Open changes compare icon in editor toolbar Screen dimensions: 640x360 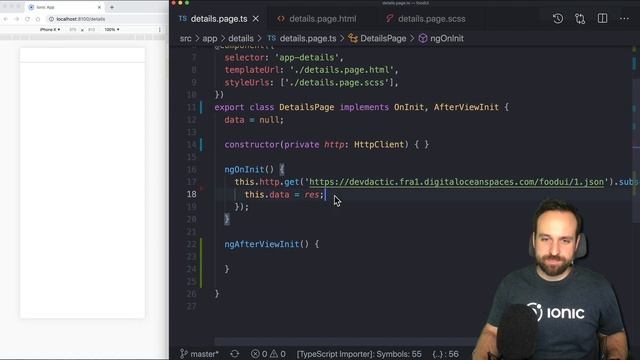pyautogui.click(x=580, y=18)
